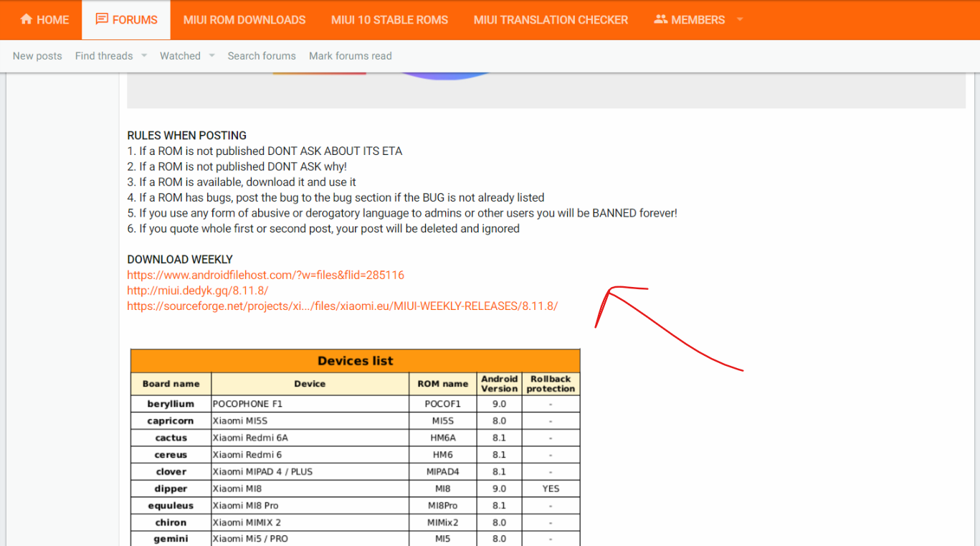
Task: Open the miui.dedyk.gq/8.11.8/ link
Action: coord(198,291)
